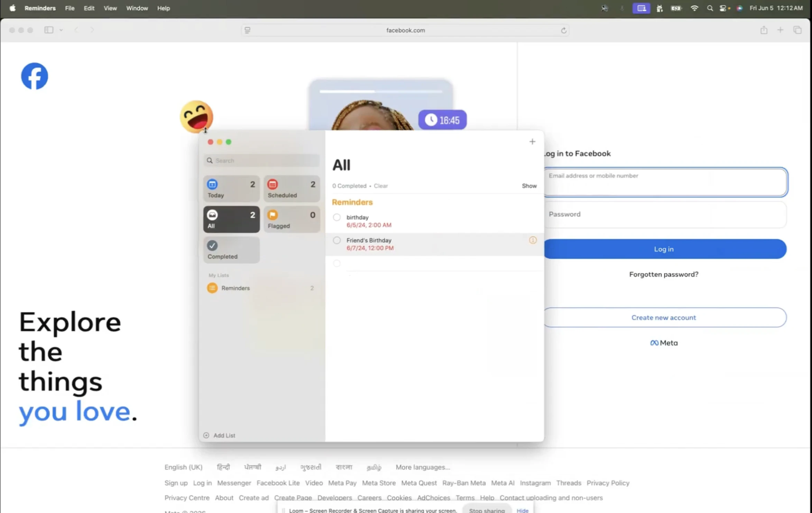The height and width of the screenshot is (513, 812).
Task: Open Forgotten password link
Action: tap(664, 274)
